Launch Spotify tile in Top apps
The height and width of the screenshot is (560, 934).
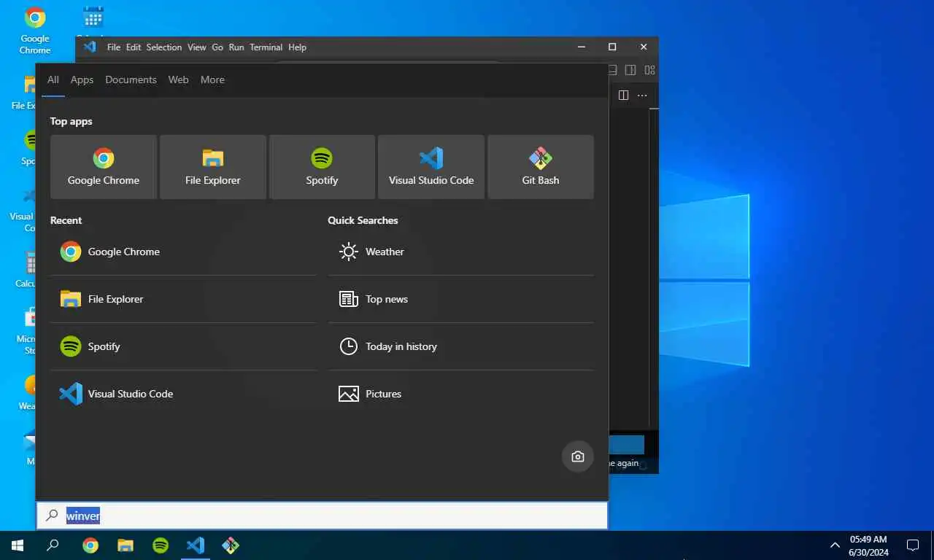pos(322,167)
